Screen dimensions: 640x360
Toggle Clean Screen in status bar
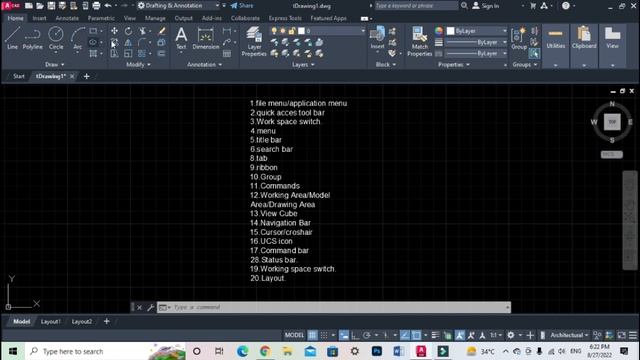click(x=621, y=335)
